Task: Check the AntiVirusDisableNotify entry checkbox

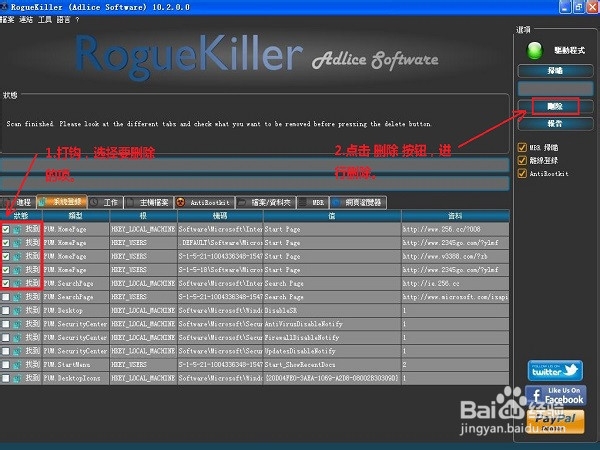Action: 6,324
